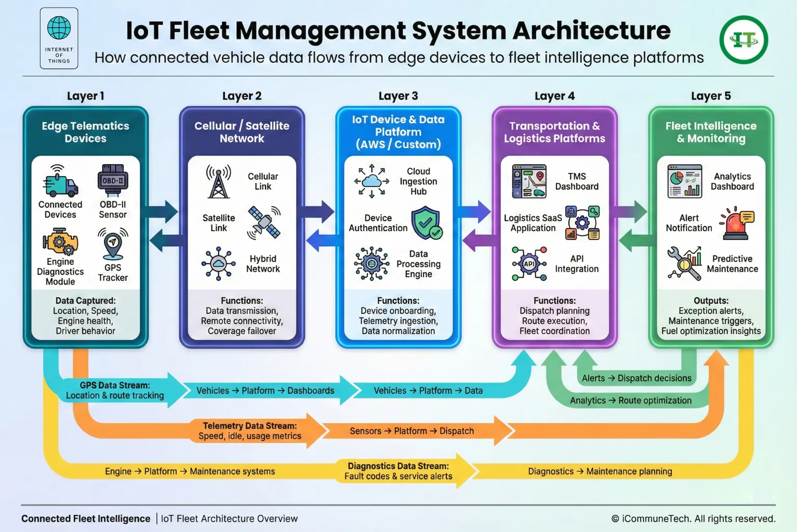Select the Hybrid Network cloud-node icon

pos(218,264)
